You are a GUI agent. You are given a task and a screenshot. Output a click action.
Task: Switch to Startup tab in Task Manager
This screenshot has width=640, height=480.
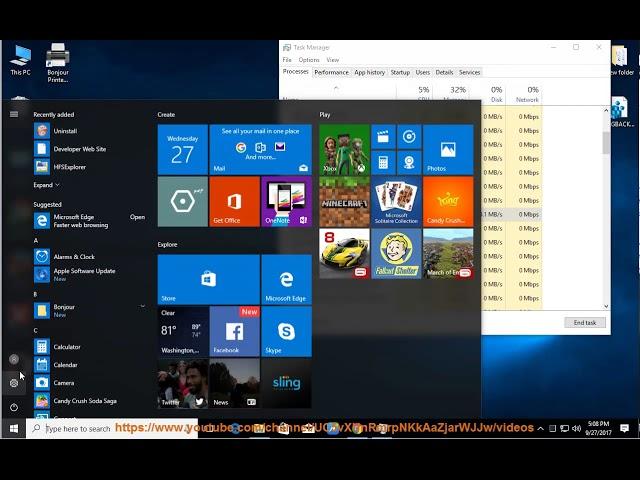click(x=400, y=72)
